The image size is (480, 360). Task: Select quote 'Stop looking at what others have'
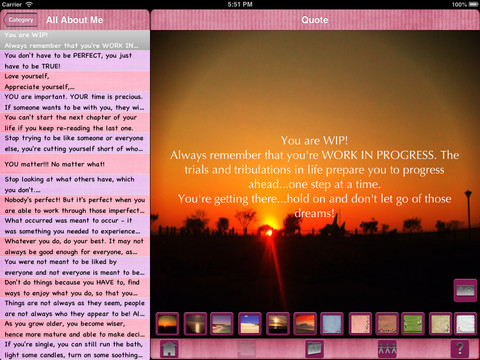point(75,185)
